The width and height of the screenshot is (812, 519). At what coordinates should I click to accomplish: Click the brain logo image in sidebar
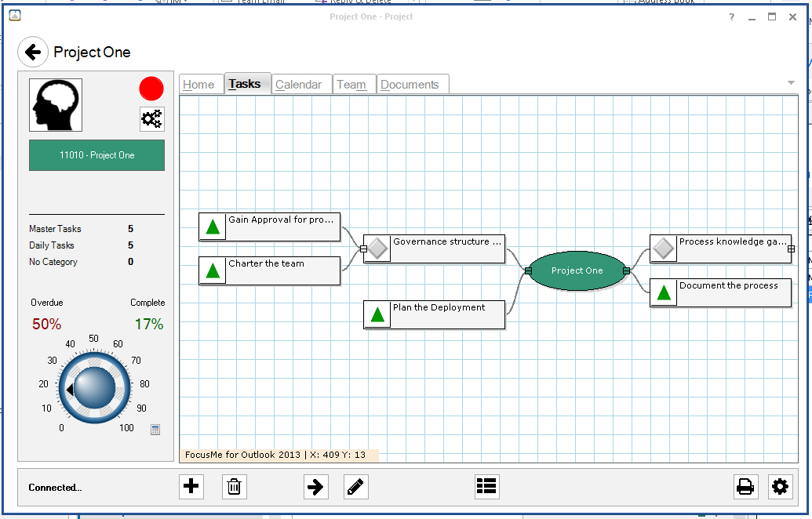click(55, 104)
